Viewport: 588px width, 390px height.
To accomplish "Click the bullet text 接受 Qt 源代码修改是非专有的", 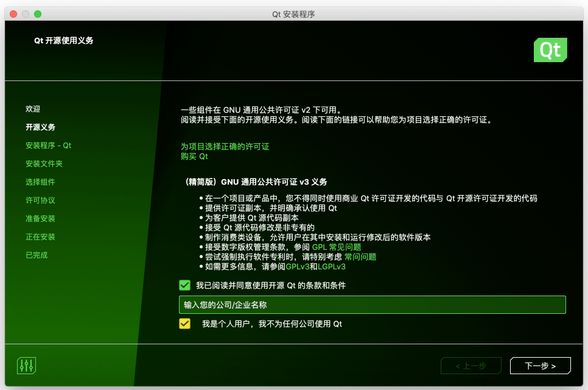I will pyautogui.click(x=259, y=227).
